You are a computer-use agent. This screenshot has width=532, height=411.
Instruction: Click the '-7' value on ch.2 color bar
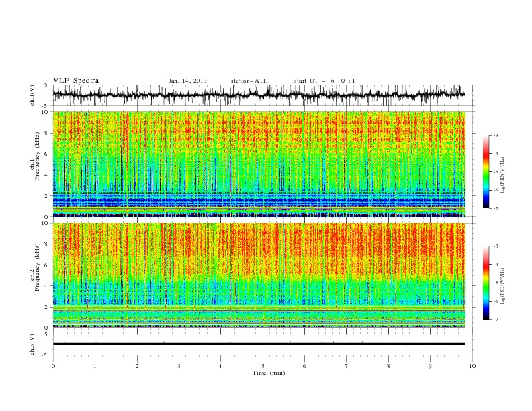(x=495, y=320)
